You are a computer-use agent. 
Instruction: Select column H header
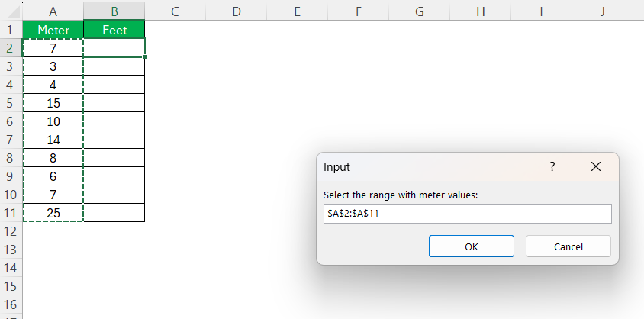[x=480, y=11]
